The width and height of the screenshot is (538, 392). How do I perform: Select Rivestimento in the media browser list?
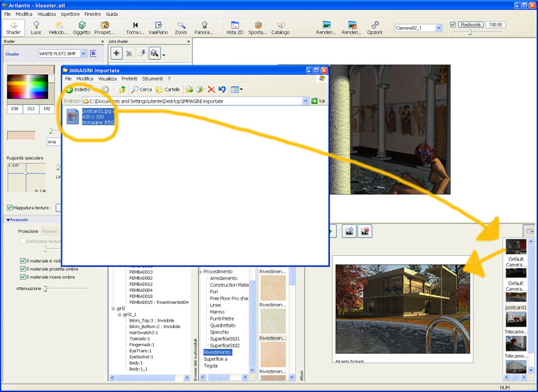pos(217,352)
